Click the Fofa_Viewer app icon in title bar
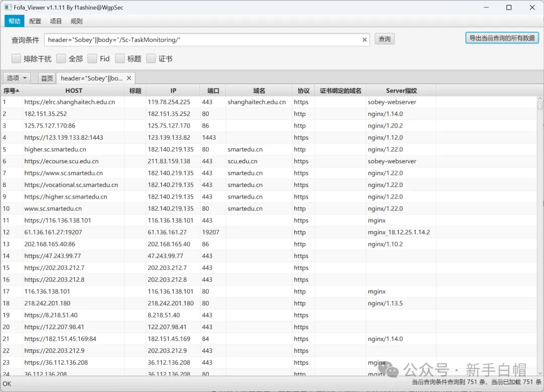Image resolution: width=544 pixels, height=392 pixels. (8, 8)
